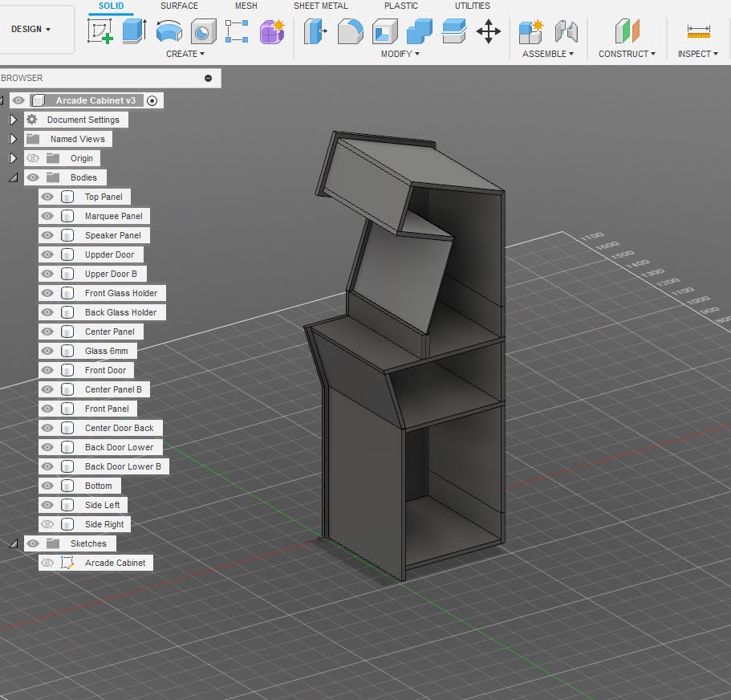Select the Back Glass Holder body
The image size is (731, 700).
pos(120,312)
